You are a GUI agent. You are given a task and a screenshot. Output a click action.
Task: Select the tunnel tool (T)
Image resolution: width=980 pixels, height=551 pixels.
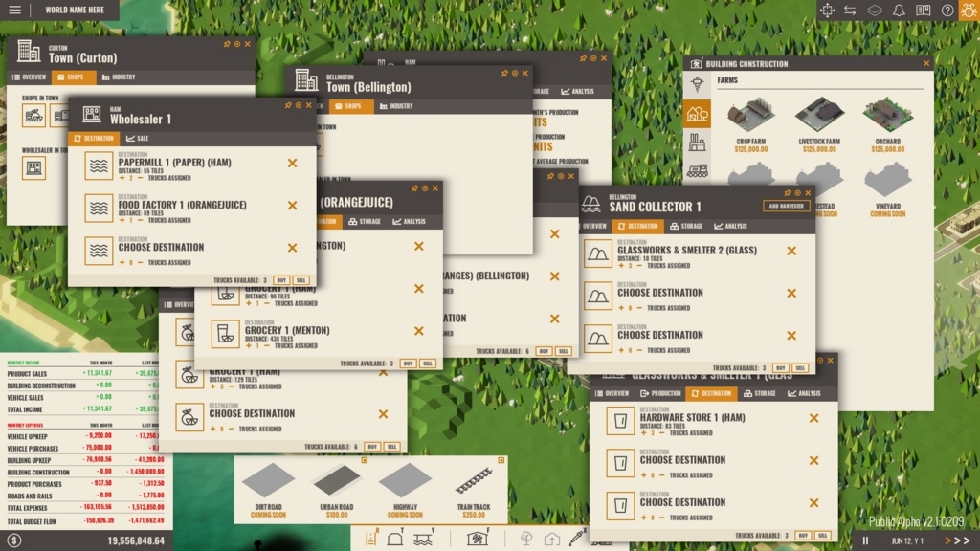[395, 538]
